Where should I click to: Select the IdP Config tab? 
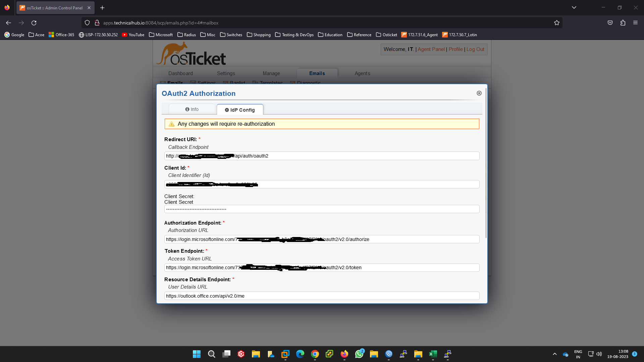(x=240, y=110)
